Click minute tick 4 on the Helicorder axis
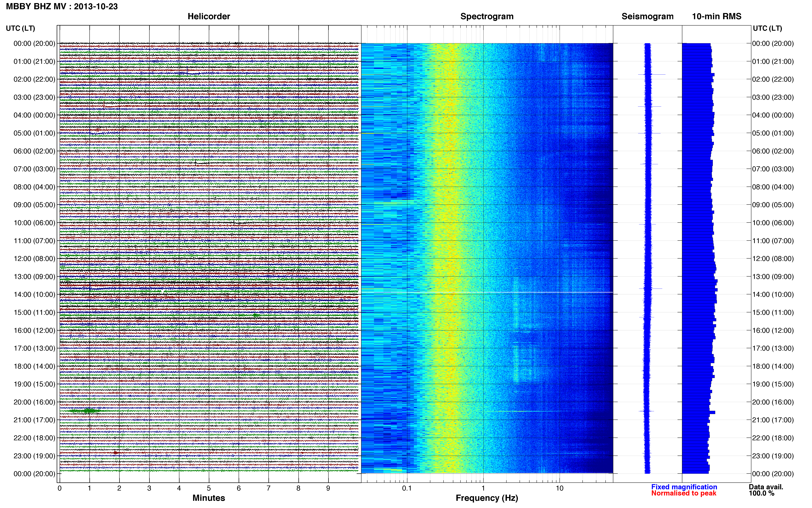The width and height of the screenshot is (812, 508). [179, 488]
